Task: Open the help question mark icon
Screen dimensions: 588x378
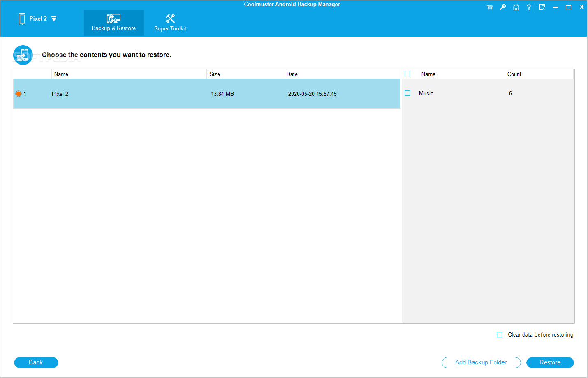Action: (529, 7)
